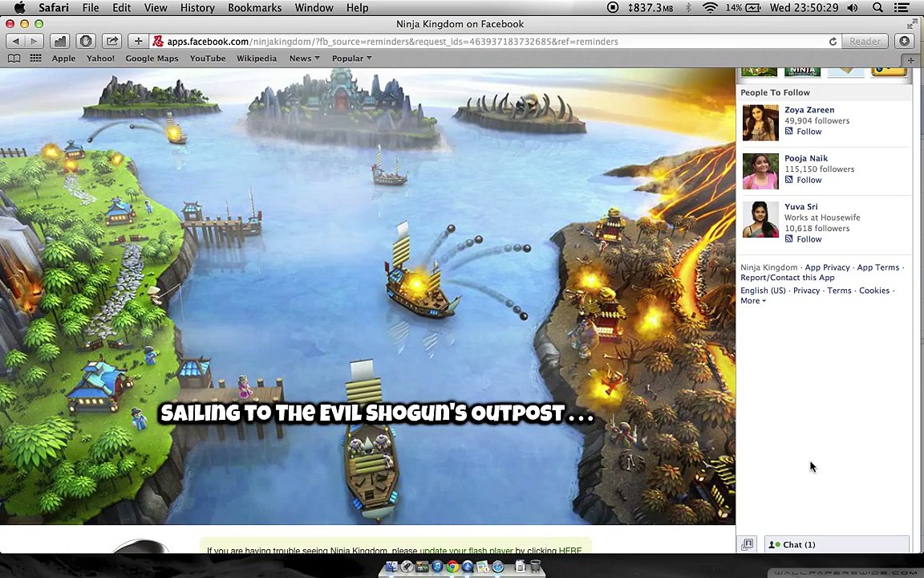
Task: Open the History menu
Action: point(197,8)
